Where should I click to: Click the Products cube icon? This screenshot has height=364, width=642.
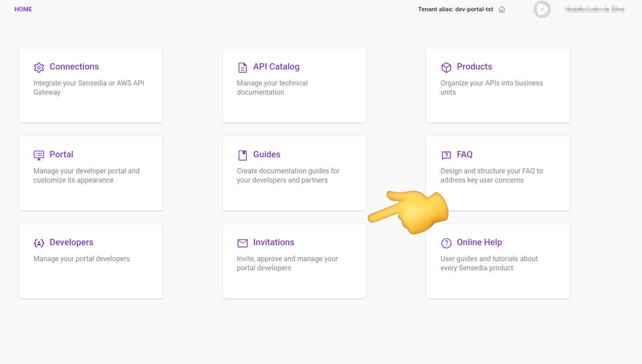[x=446, y=68]
